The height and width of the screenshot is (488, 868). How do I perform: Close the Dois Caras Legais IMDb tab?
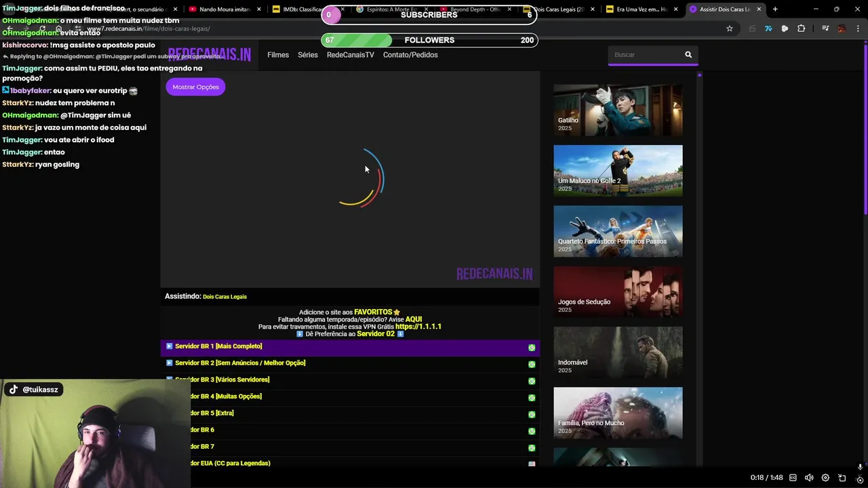(x=592, y=9)
